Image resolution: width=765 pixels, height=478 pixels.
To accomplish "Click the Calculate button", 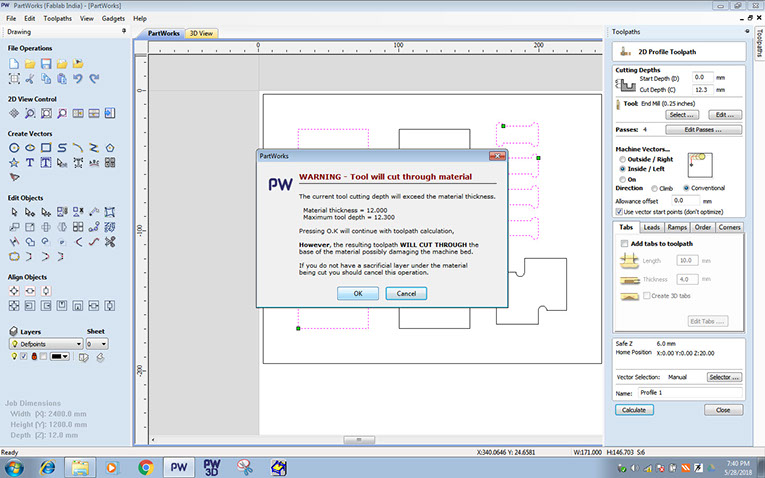I will [634, 410].
